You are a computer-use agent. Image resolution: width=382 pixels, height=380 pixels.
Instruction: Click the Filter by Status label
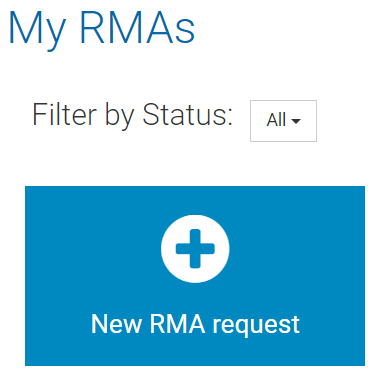[x=132, y=115]
